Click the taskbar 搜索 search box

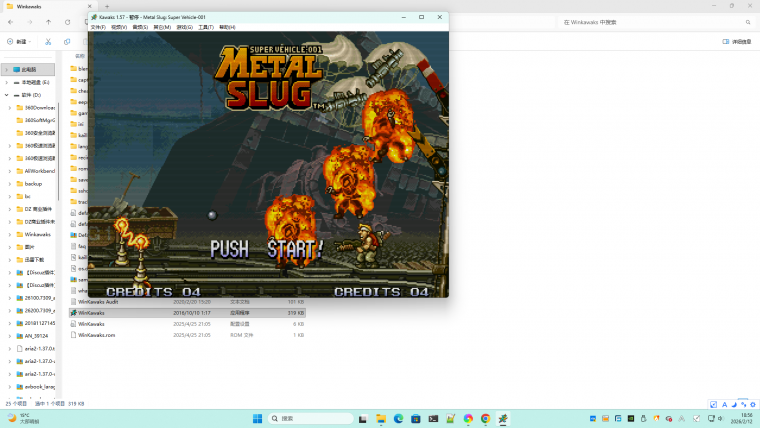click(x=311, y=418)
